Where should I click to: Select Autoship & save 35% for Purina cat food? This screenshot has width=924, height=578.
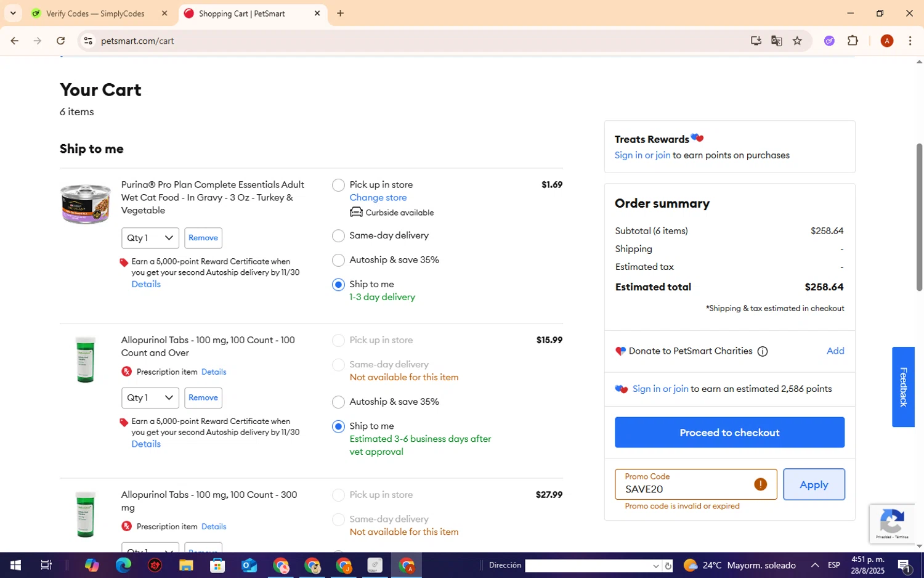338,260
